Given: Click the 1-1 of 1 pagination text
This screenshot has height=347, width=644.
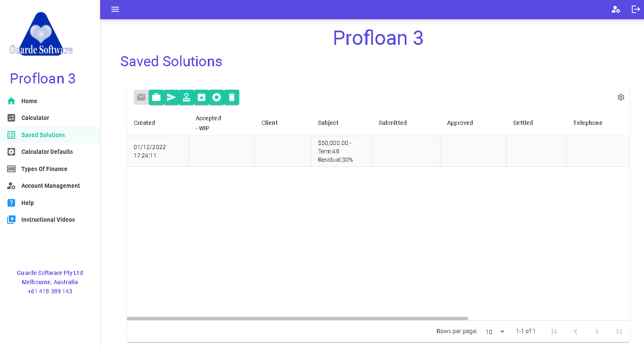Looking at the screenshot, I should [x=525, y=331].
